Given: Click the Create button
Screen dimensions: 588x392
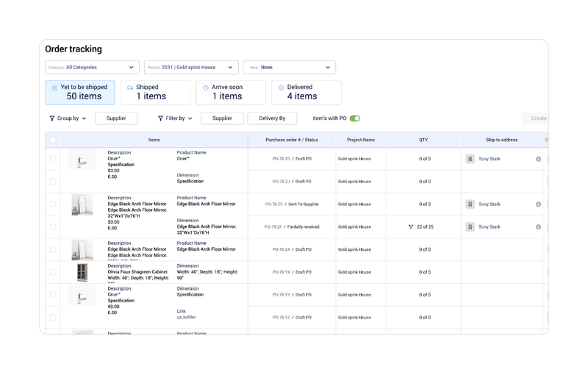Looking at the screenshot, I should click(536, 118).
